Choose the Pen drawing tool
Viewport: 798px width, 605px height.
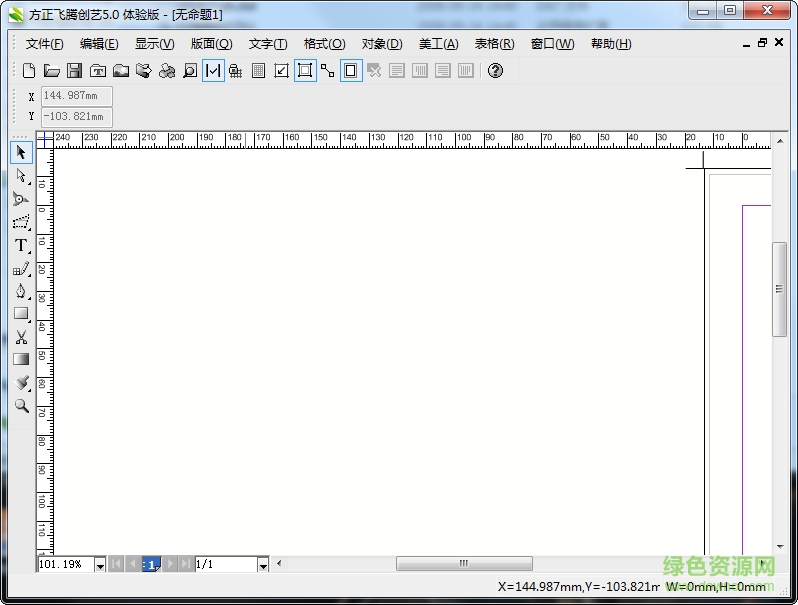pos(21,291)
